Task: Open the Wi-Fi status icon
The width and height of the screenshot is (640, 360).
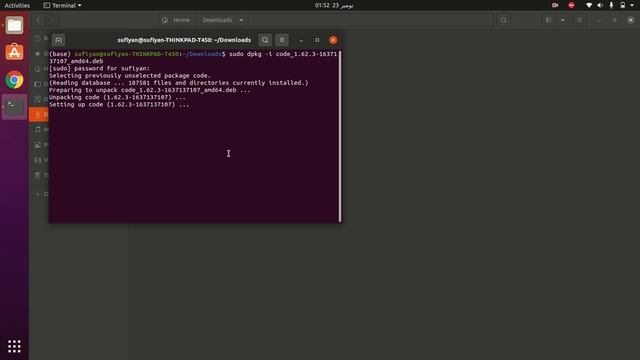Action: [589, 5]
